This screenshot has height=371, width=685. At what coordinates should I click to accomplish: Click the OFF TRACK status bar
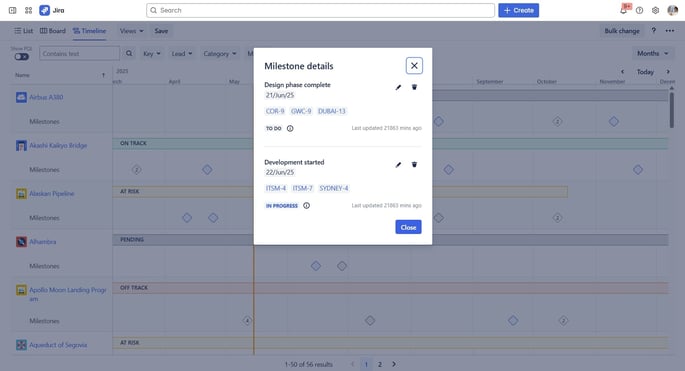[x=390, y=288]
